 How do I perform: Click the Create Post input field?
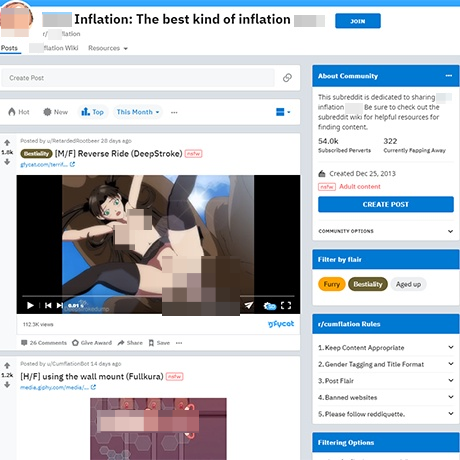tap(138, 78)
